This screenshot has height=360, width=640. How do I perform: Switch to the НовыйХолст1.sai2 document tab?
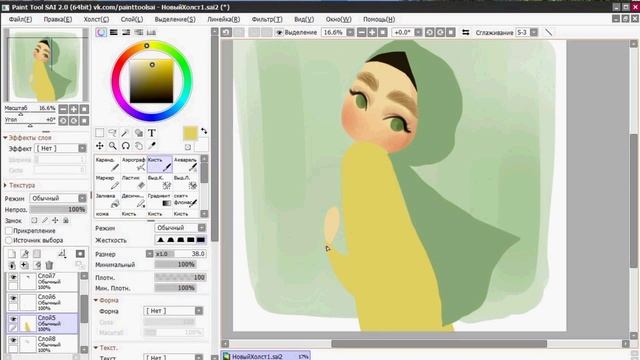266,356
